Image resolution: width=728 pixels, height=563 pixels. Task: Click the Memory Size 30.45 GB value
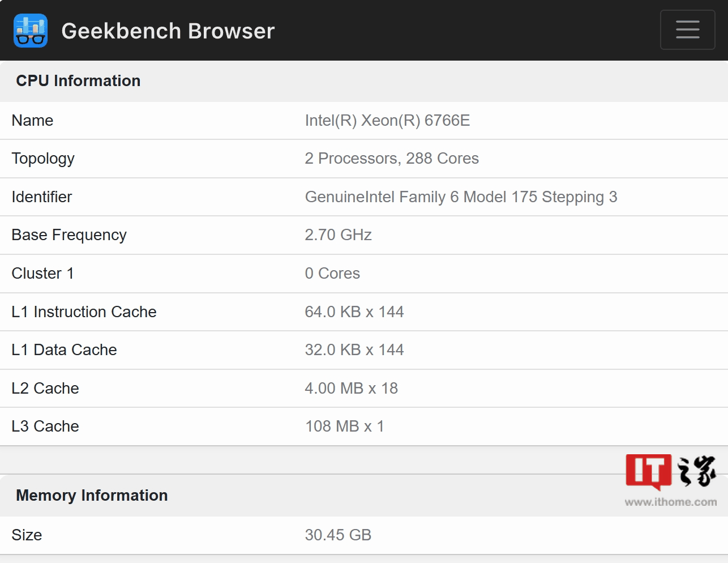coord(338,535)
